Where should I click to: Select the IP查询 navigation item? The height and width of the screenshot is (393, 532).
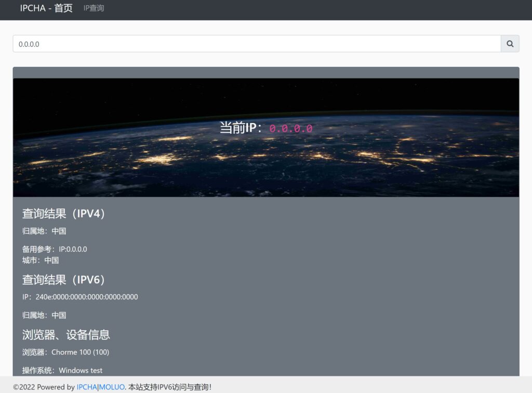(x=94, y=8)
